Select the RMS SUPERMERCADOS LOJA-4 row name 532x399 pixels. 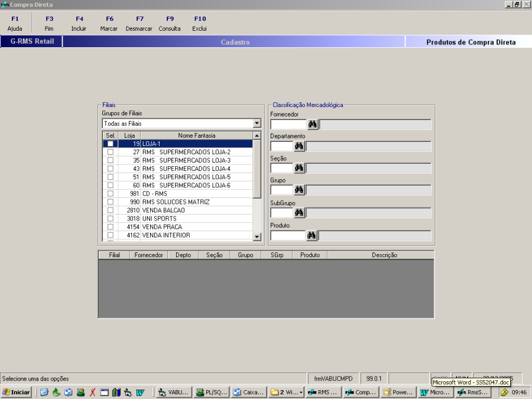(186, 168)
